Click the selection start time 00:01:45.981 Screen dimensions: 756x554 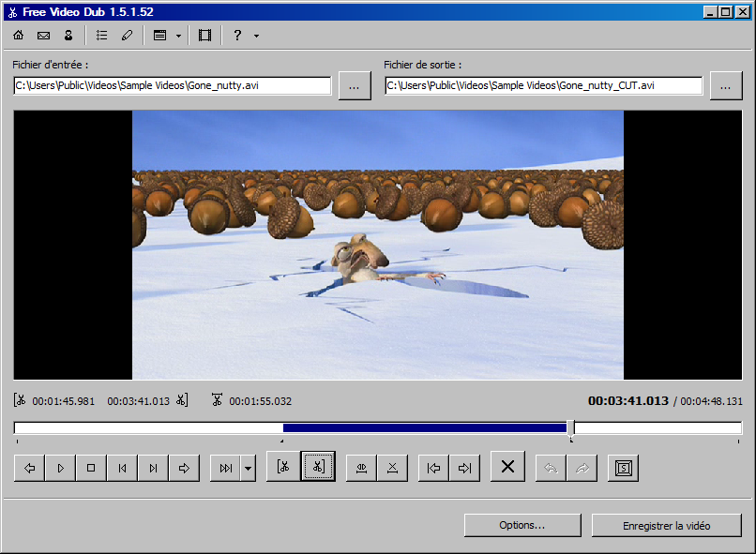tap(63, 401)
